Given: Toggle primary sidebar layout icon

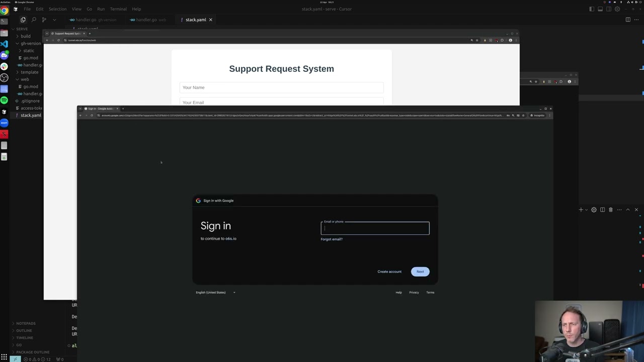Looking at the screenshot, I should pos(592,9).
